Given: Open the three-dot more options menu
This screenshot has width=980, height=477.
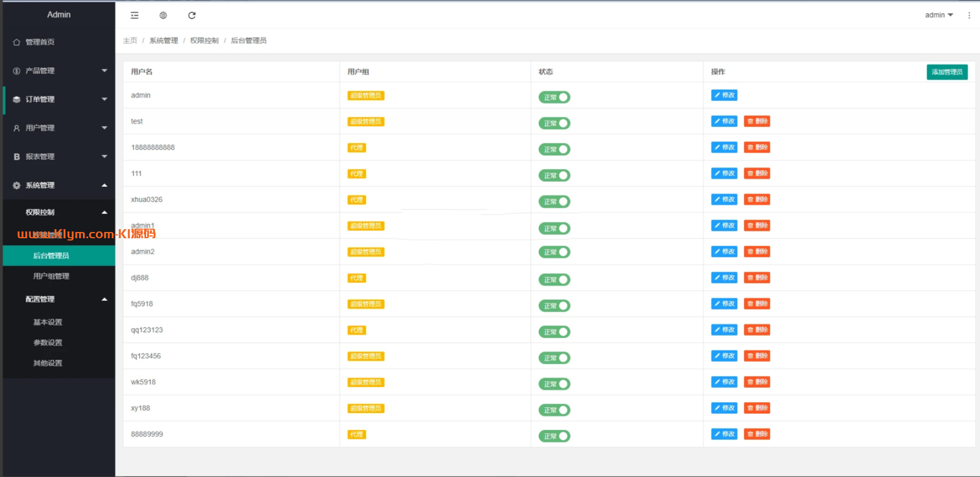Looking at the screenshot, I should point(969,15).
